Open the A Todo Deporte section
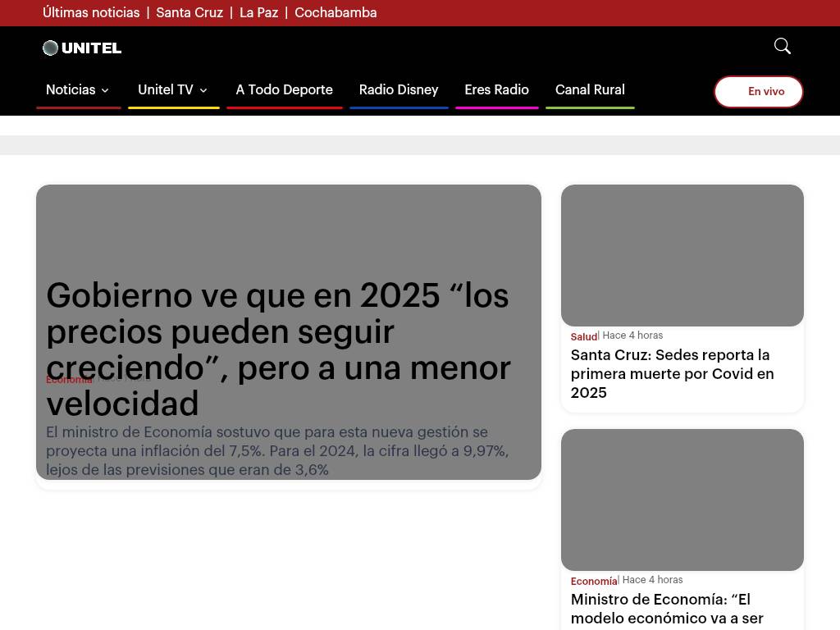This screenshot has height=630, width=840. tap(284, 89)
